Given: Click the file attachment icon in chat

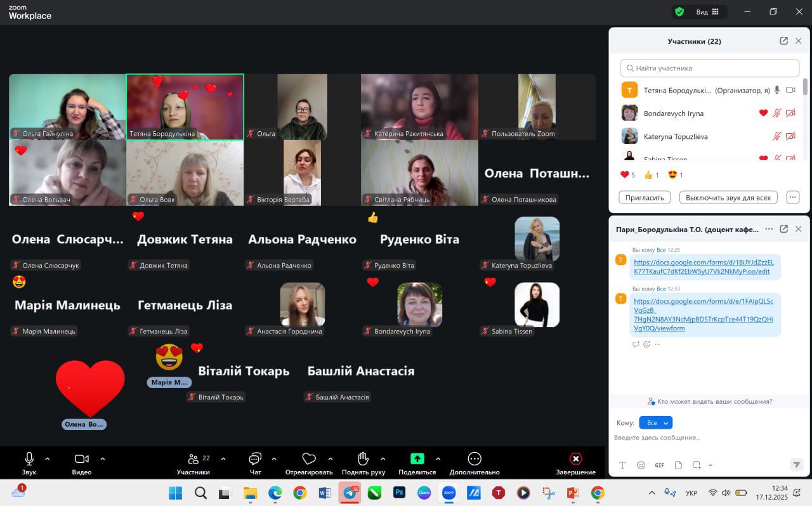Looking at the screenshot, I should coord(678,465).
